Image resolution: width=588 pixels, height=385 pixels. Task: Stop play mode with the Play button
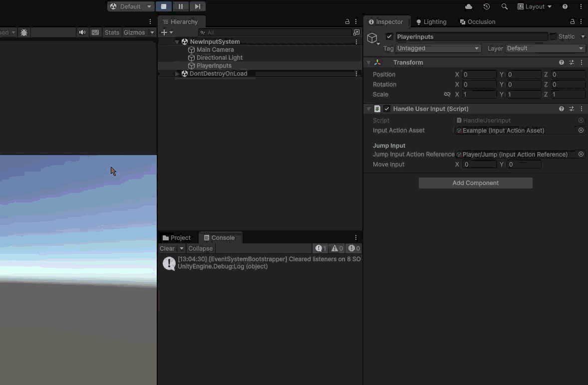pos(164,6)
